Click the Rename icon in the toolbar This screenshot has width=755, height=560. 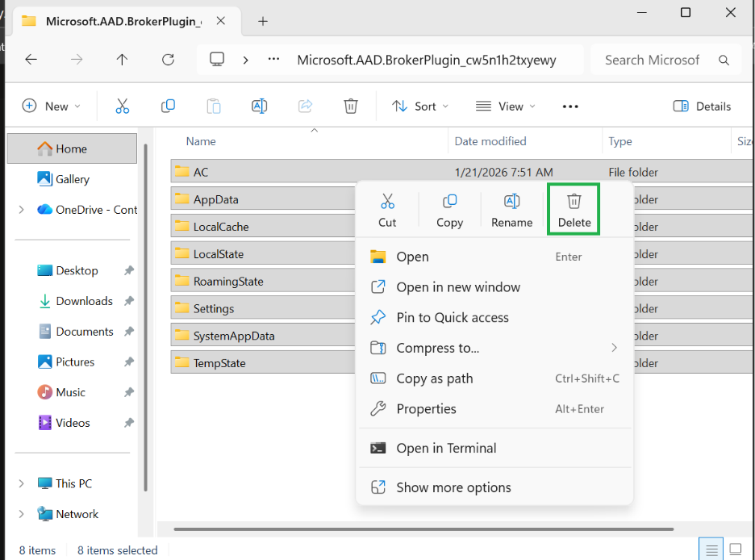(x=259, y=106)
